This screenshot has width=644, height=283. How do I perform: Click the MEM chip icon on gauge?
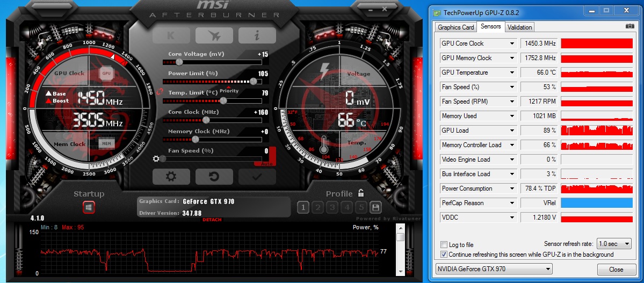click(x=106, y=143)
